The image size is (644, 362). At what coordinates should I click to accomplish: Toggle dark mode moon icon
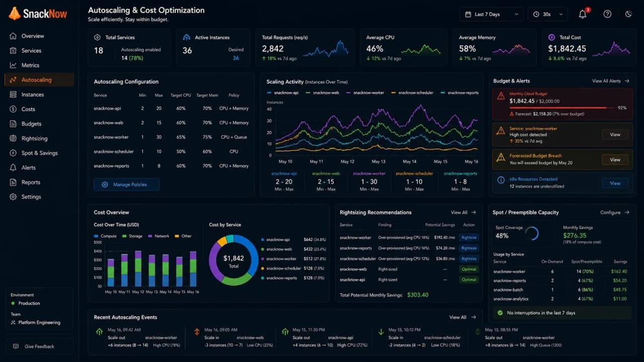pyautogui.click(x=628, y=14)
